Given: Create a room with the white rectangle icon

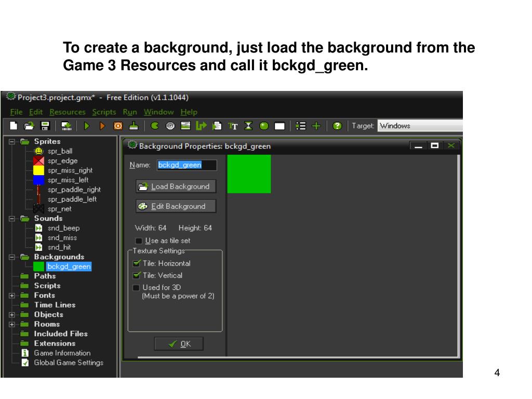Looking at the screenshot, I should pyautogui.click(x=280, y=126).
